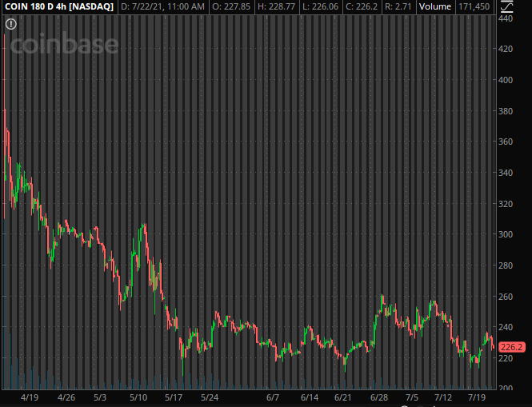Click the Volume label in the header
The image size is (532, 407).
(435, 6)
